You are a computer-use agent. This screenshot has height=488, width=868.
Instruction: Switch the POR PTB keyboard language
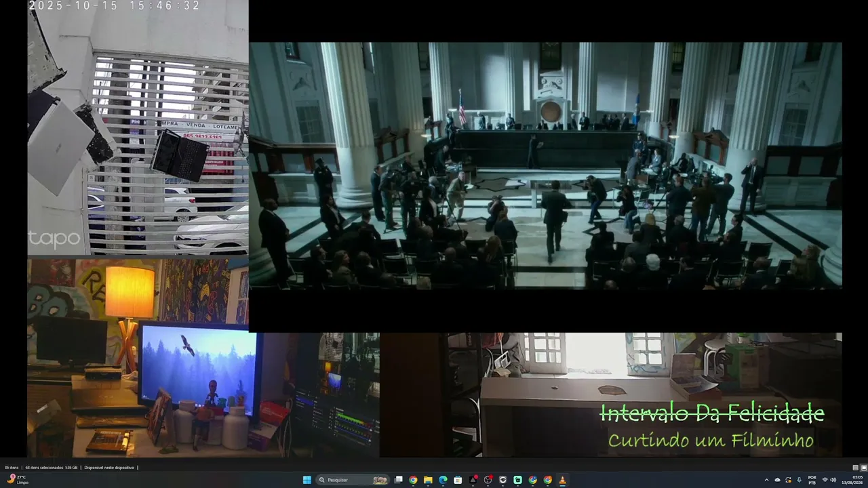click(x=812, y=480)
